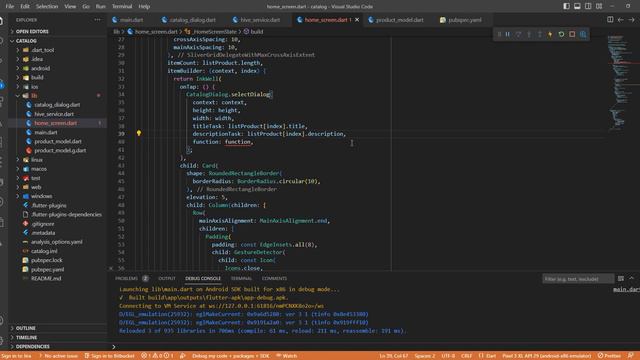Image resolution: width=640 pixels, height=360 pixels.
Task: Click the Step Into debug icon
Action: tap(529, 34)
